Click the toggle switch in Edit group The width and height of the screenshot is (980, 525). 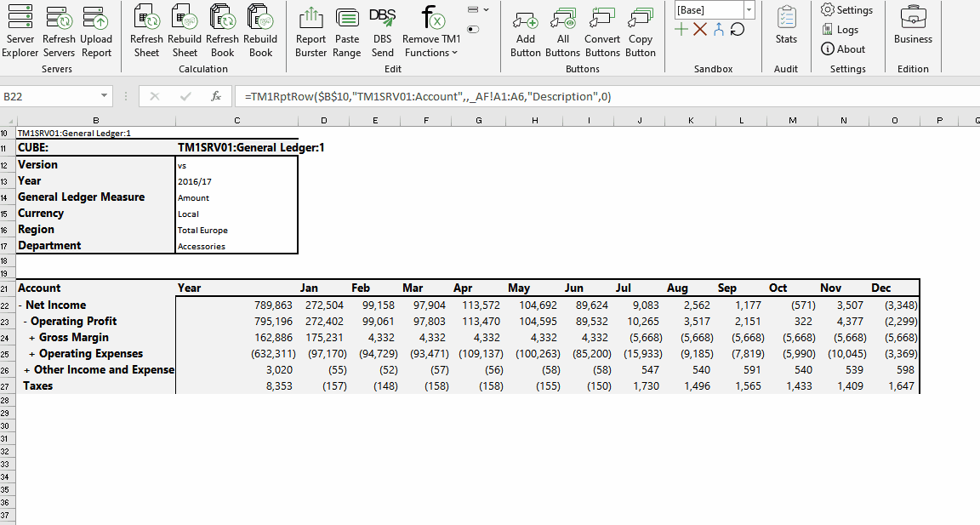tap(474, 29)
